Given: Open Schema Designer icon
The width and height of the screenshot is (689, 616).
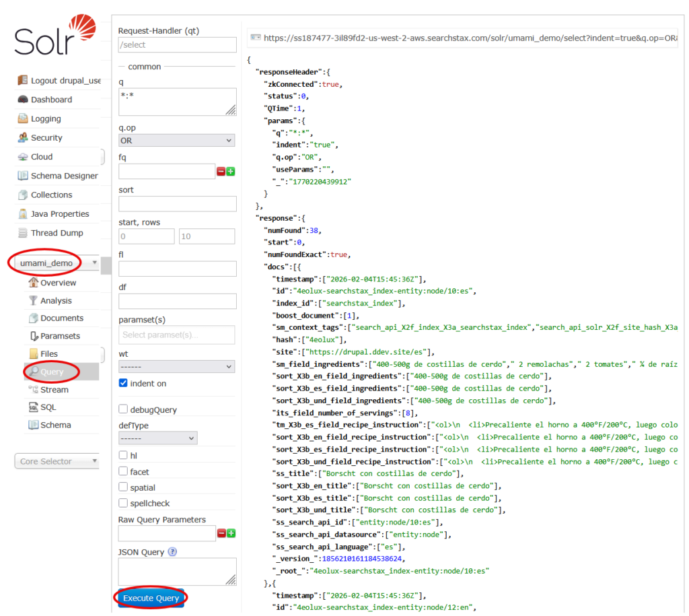Looking at the screenshot, I should (x=23, y=176).
